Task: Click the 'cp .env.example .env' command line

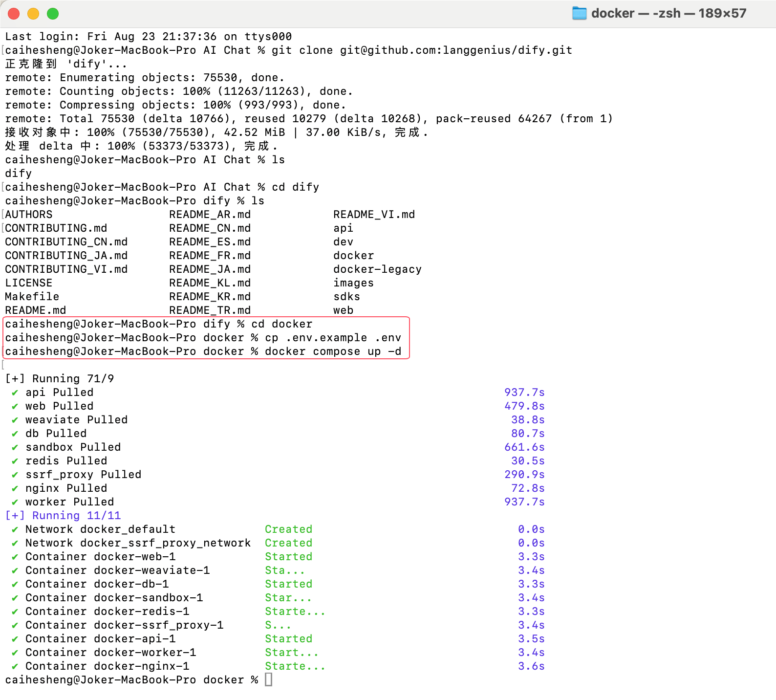Action: tap(333, 338)
